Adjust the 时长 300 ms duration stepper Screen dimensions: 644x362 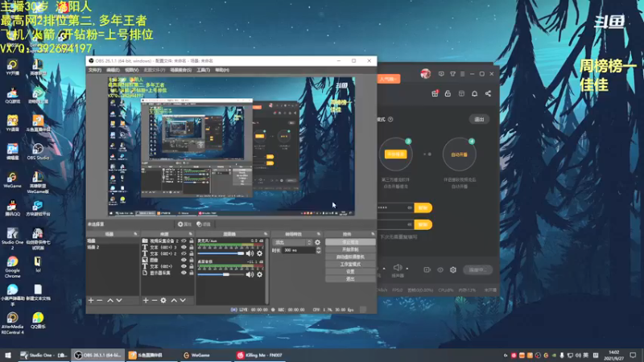click(x=318, y=250)
